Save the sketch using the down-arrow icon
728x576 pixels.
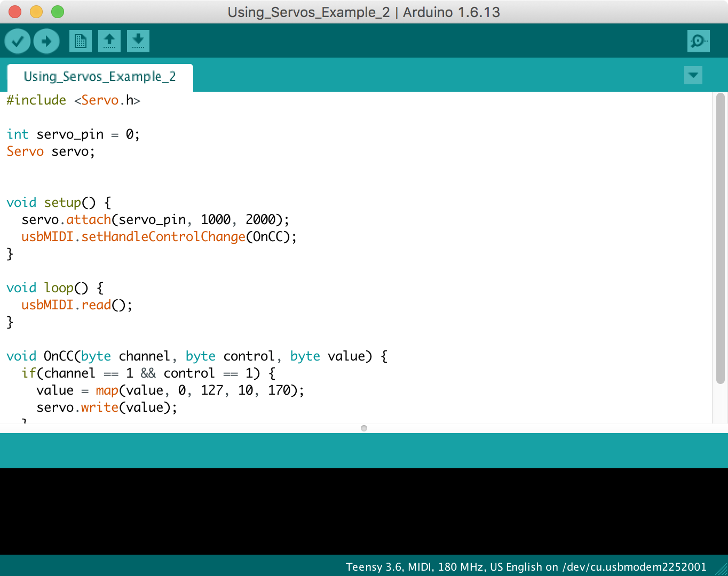[138, 41]
